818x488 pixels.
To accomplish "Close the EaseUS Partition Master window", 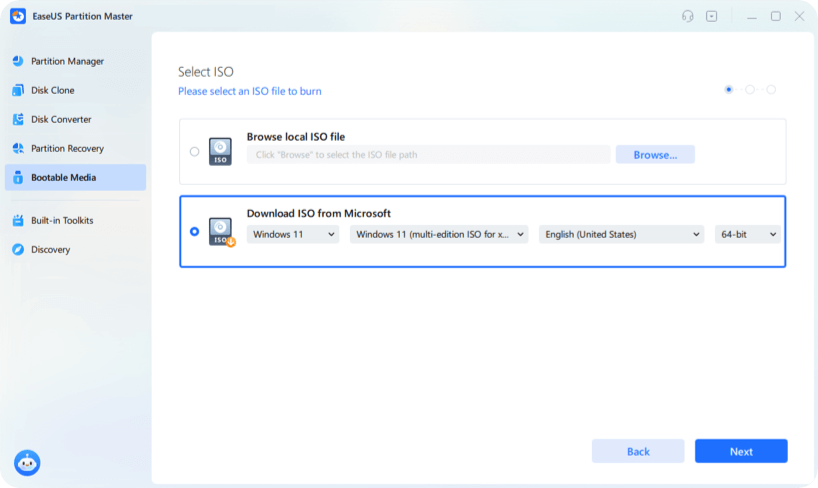I will (x=799, y=16).
